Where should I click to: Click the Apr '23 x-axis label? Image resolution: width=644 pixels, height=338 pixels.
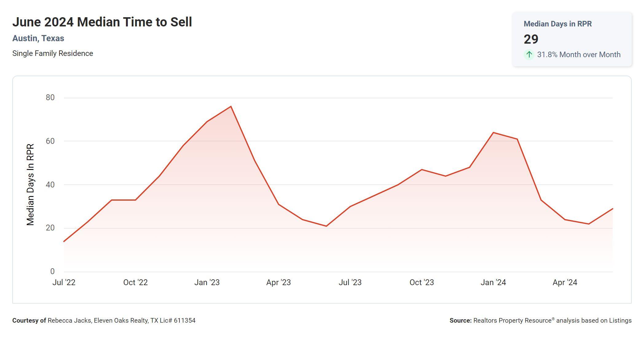point(278,282)
